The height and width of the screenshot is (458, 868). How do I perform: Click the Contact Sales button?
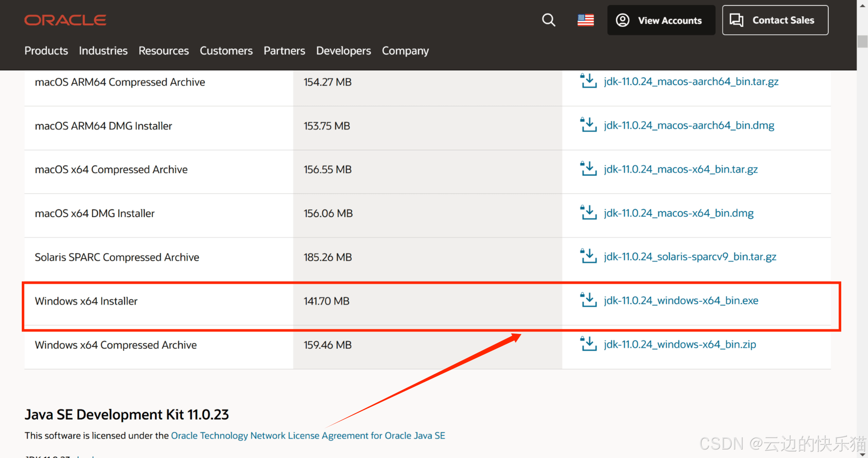pyautogui.click(x=775, y=20)
